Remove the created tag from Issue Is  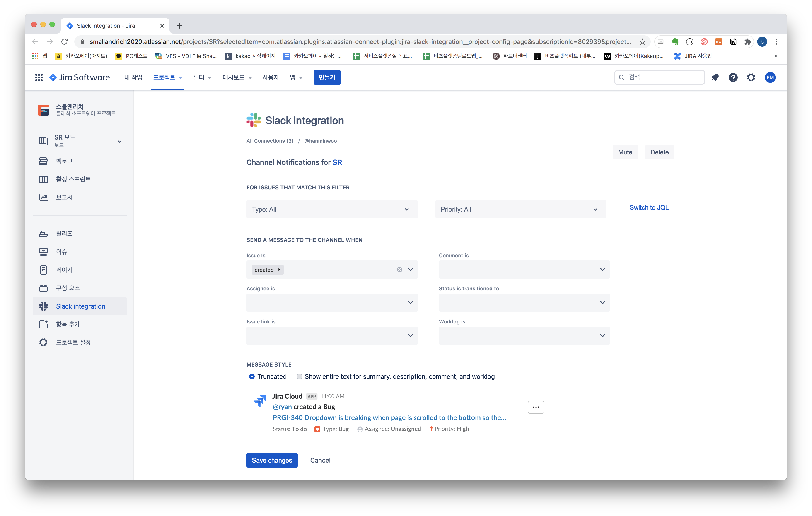click(x=279, y=270)
